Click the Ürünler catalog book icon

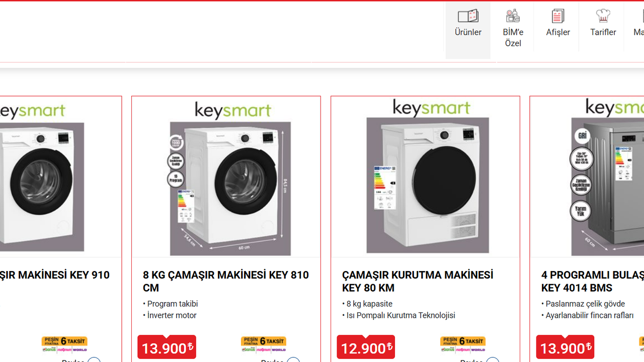click(468, 16)
